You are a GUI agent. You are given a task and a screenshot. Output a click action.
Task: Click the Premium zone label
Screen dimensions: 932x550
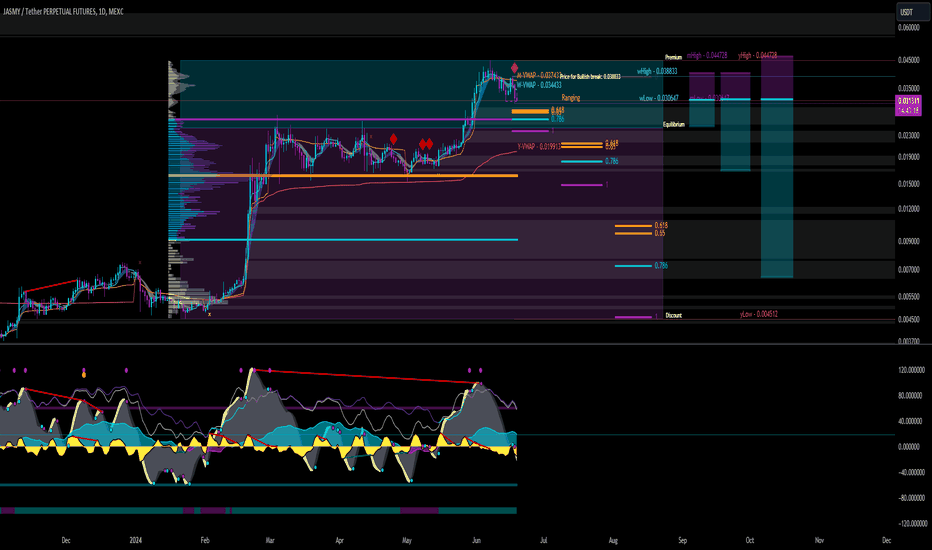click(x=673, y=58)
